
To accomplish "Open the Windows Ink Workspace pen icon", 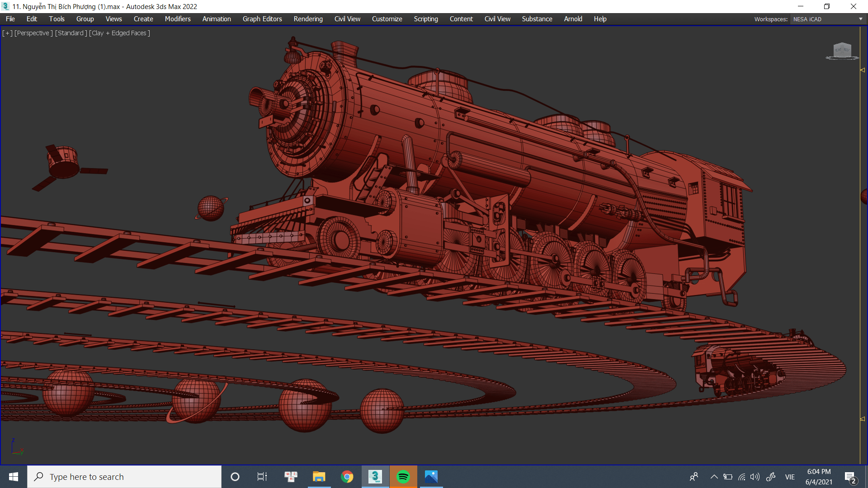I will [x=771, y=477].
